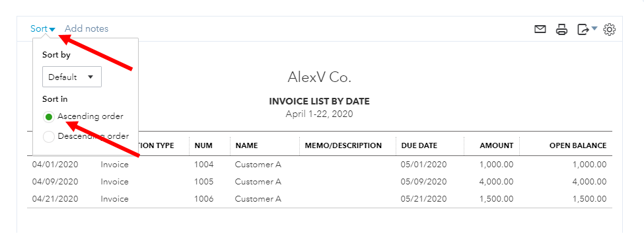
Task: Click open balance 1,500.00
Action: click(x=589, y=199)
